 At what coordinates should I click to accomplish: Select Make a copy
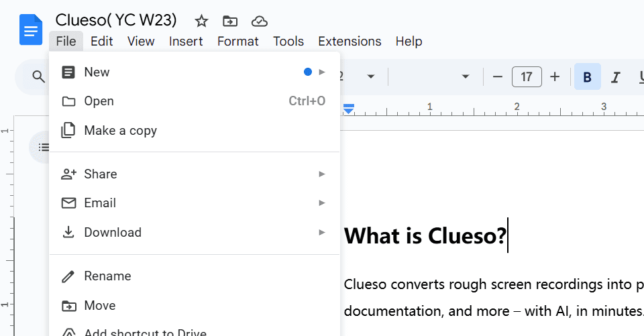[x=195, y=131]
